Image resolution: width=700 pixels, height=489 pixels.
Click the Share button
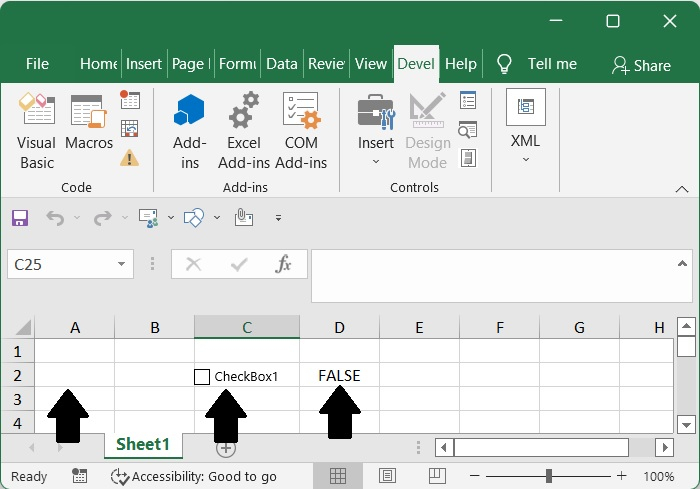pos(641,65)
